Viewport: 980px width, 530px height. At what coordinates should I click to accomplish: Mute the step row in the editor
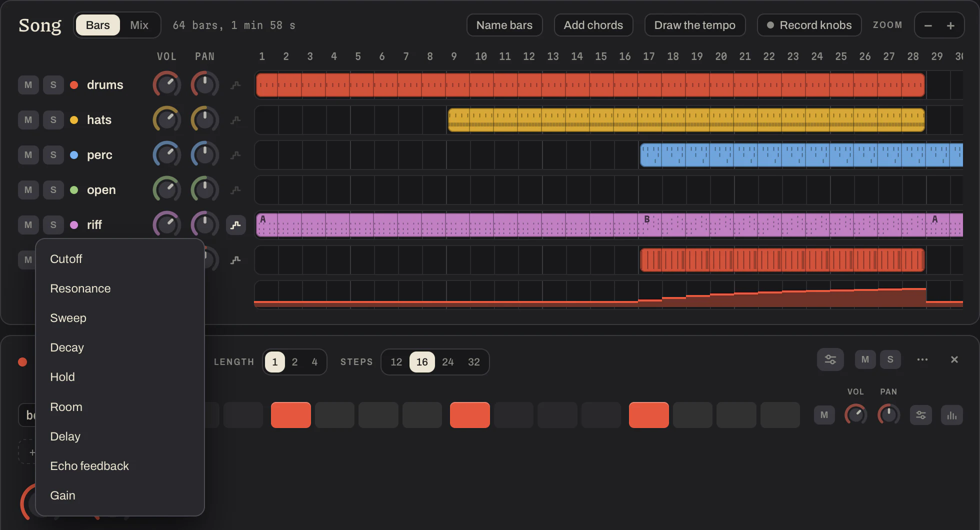824,415
